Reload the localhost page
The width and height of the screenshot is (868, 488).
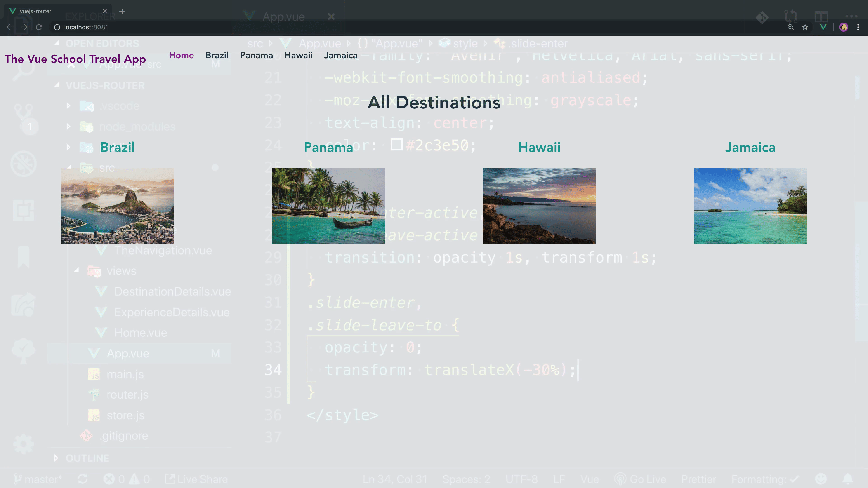pos(39,27)
